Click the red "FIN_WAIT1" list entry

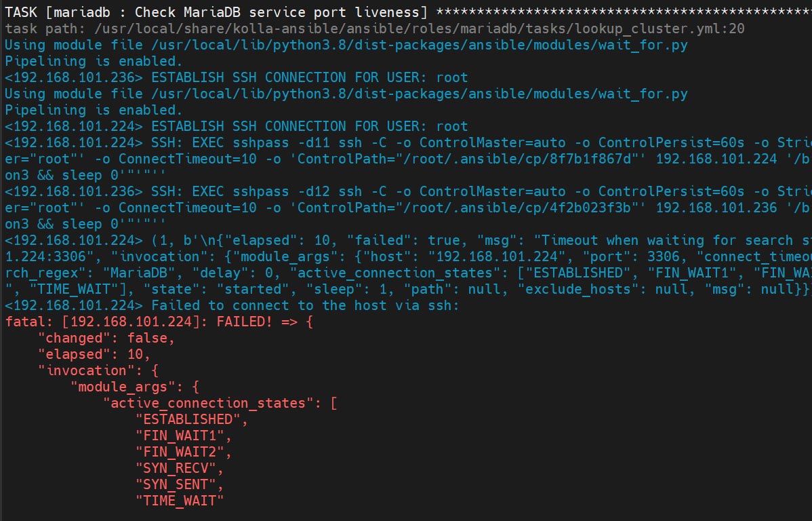(x=183, y=436)
